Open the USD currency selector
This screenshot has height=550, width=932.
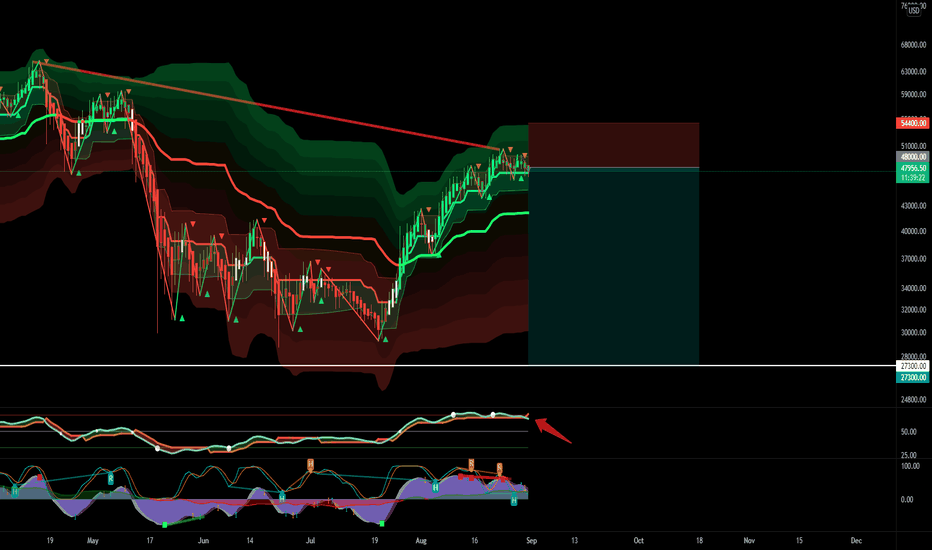click(914, 11)
